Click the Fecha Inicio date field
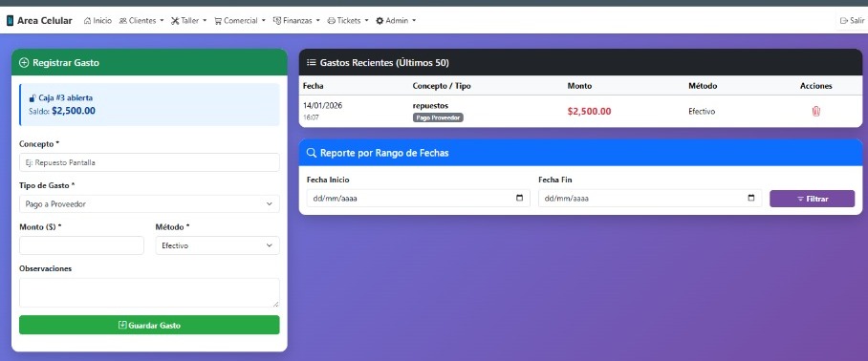Image resolution: width=868 pixels, height=361 pixels. coord(418,198)
